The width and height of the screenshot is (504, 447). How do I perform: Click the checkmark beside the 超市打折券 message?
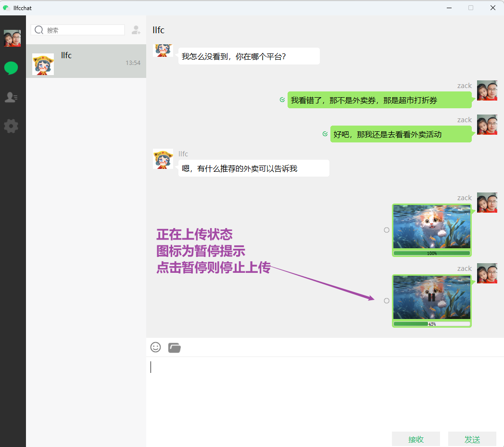click(282, 100)
